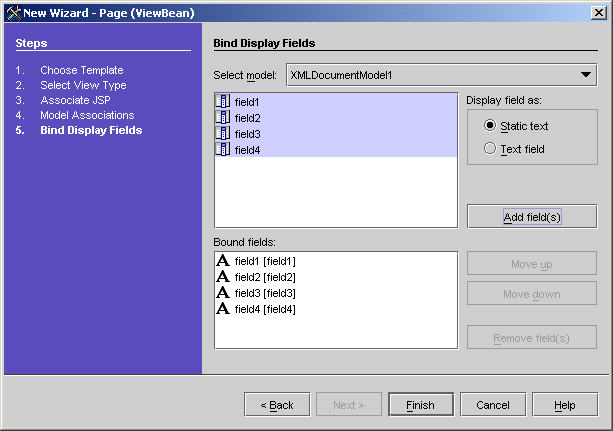
Task: Select field3 in the model fields list
Action: pyautogui.click(x=336, y=134)
